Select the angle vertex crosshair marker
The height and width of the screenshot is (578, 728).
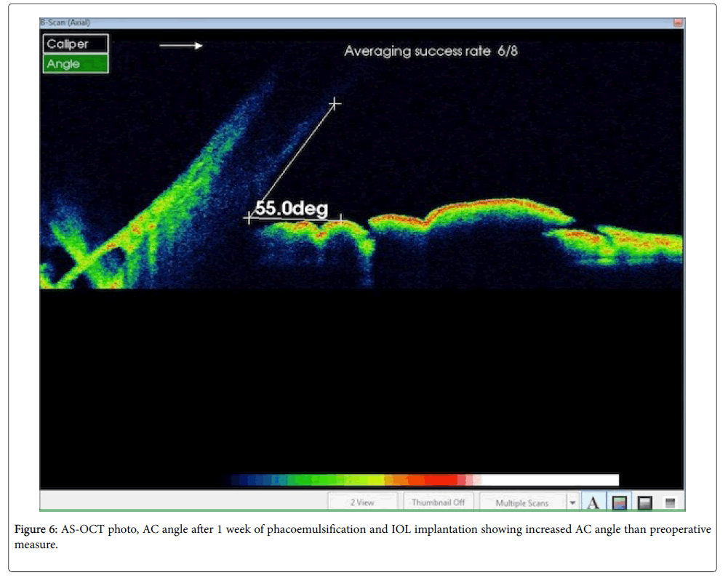pos(249,217)
